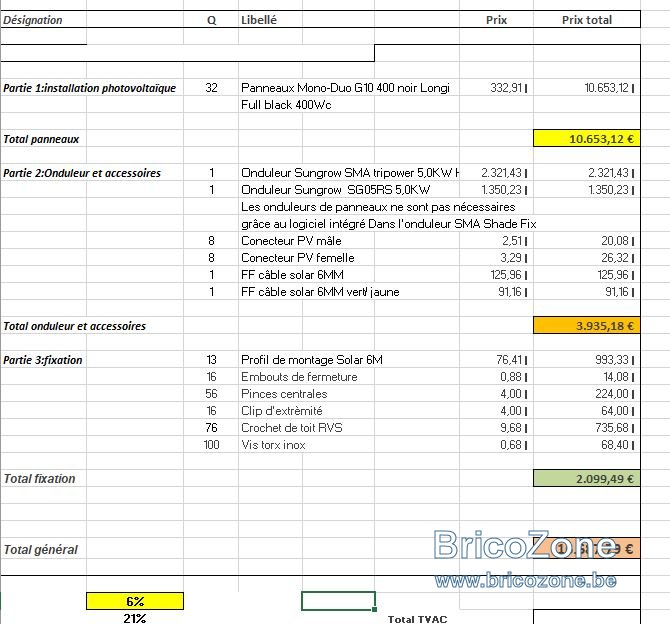This screenshot has height=624, width=670.
Task: Select the Crochet de toit RVS cell
Action: [292, 427]
